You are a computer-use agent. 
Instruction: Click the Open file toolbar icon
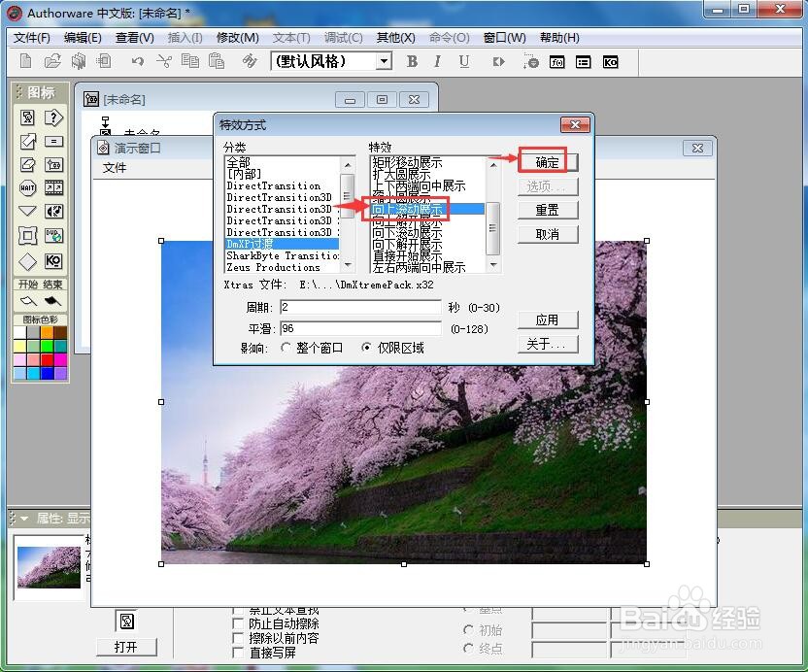pos(52,61)
